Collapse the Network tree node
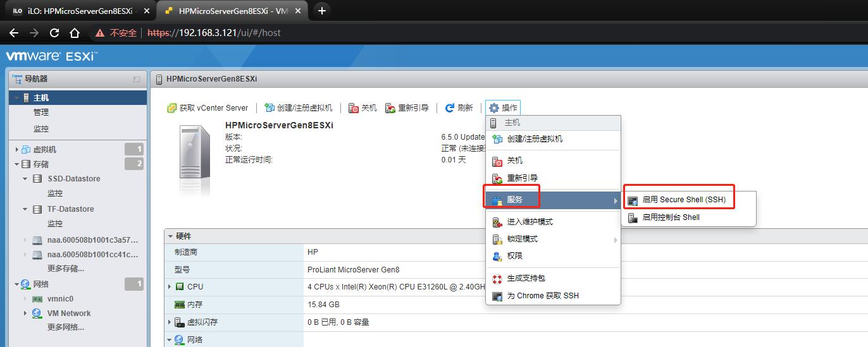 [x=16, y=284]
